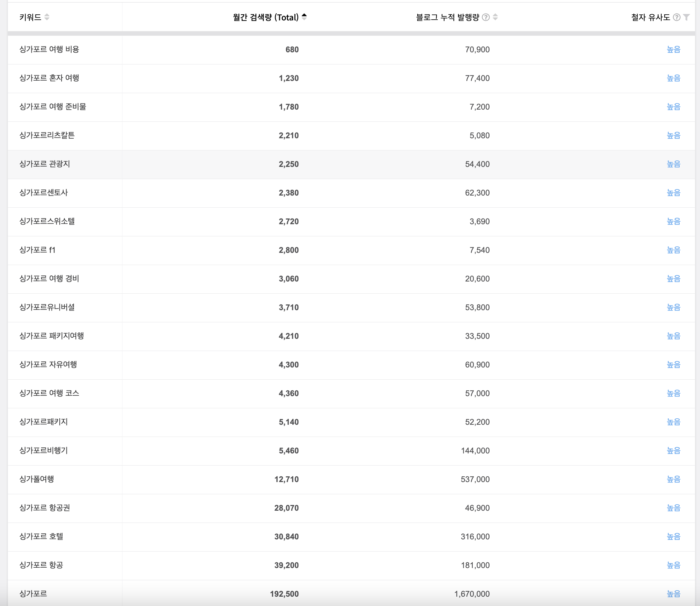Open the 철자 유사도 filter funnel
The image size is (700, 606).
tap(686, 17)
